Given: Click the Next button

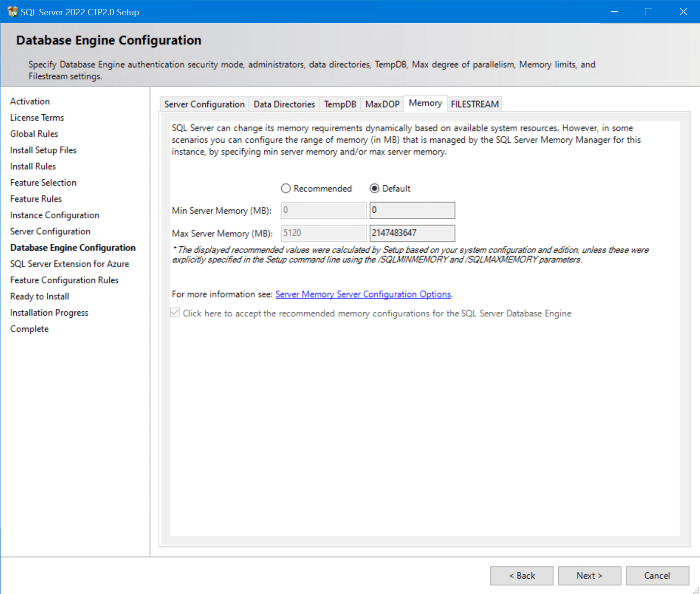Looking at the screenshot, I should coord(589,575).
